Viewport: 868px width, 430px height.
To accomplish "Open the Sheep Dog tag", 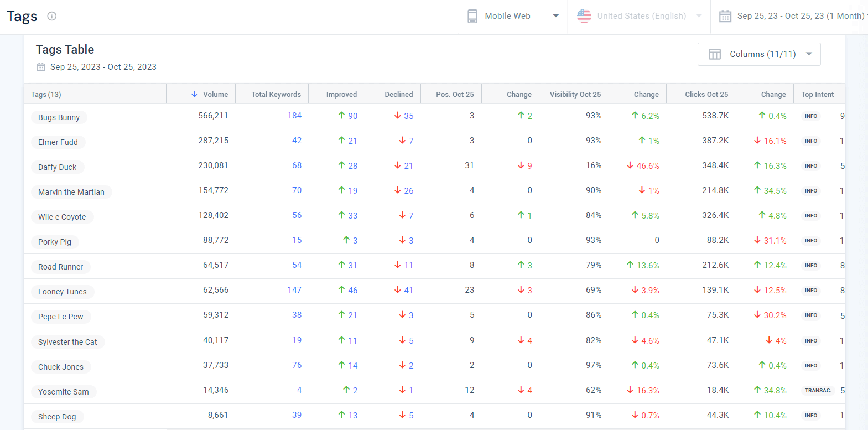I will pos(57,417).
